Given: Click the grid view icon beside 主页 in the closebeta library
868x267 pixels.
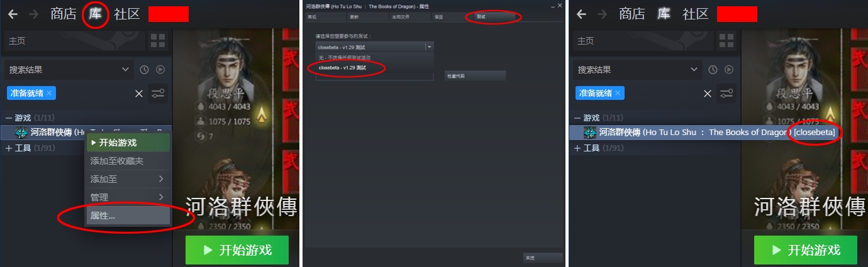Looking at the screenshot, I should [726, 41].
